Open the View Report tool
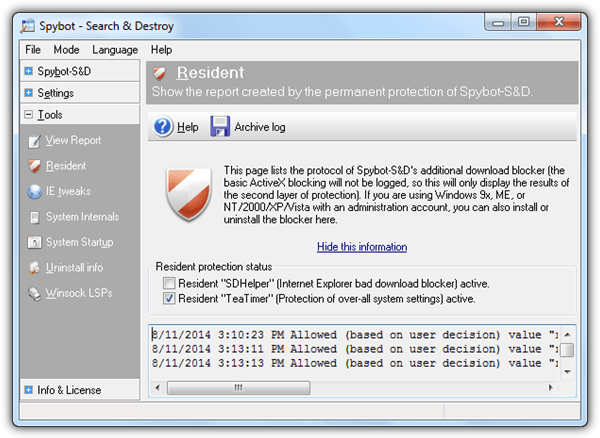Screen dimensions: 600x438 pos(73,140)
